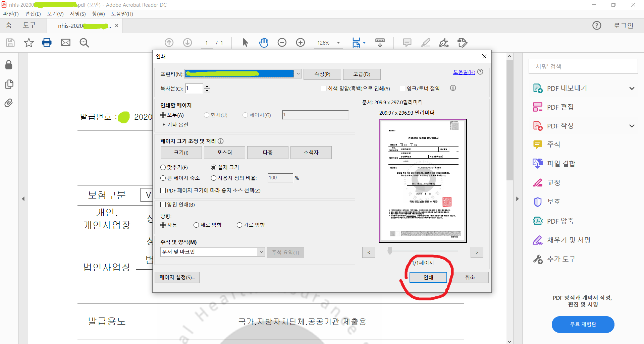Image resolution: width=644 pixels, height=344 pixels.
Task: Click the lock security sidebar icon
Action: pos(9,65)
